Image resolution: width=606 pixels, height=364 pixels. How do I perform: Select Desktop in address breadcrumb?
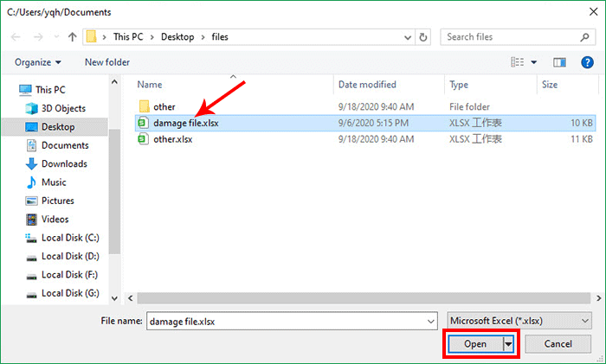click(x=177, y=37)
